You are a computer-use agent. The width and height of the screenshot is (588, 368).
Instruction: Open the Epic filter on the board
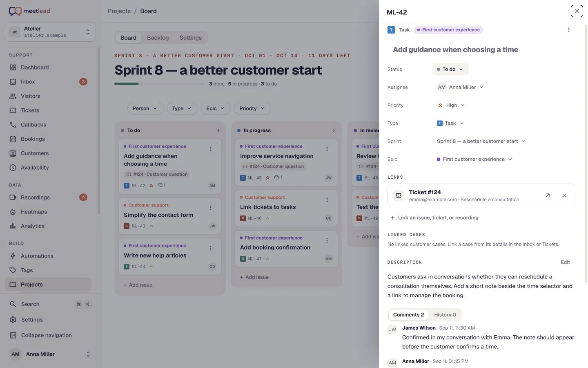click(x=216, y=108)
